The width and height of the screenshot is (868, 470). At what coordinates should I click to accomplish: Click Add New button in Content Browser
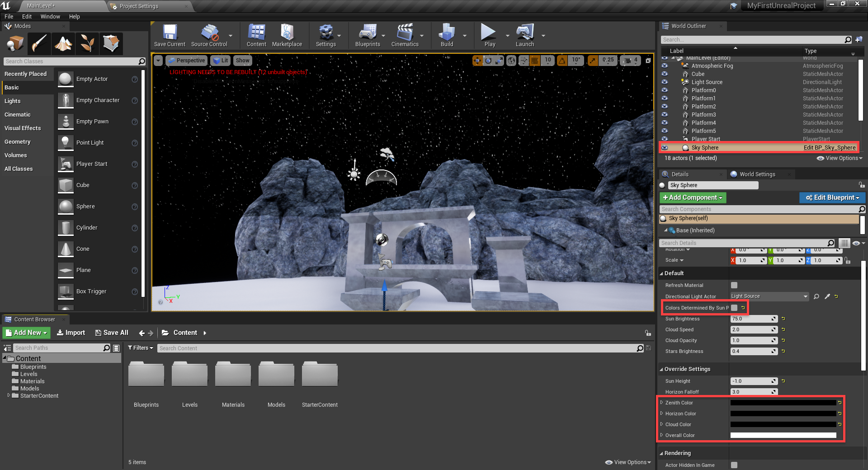[x=27, y=333]
